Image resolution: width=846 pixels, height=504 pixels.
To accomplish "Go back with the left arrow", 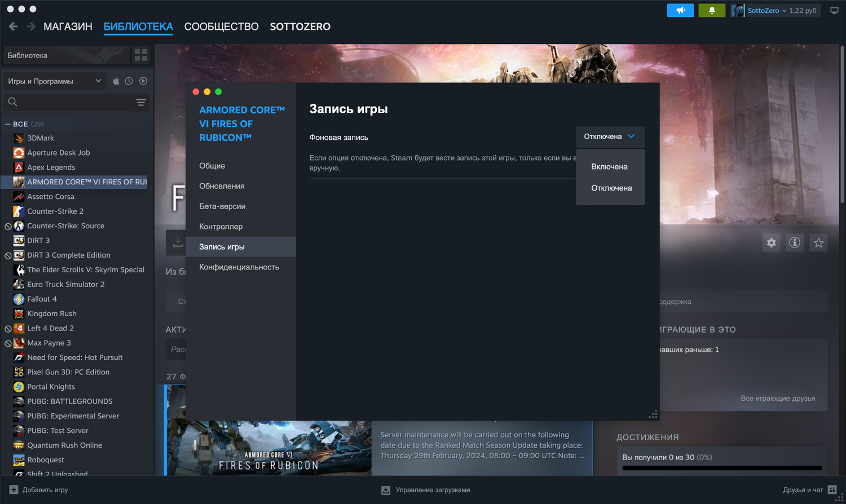I will pyautogui.click(x=14, y=26).
